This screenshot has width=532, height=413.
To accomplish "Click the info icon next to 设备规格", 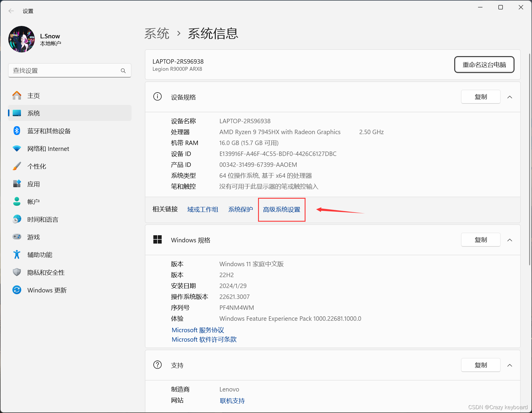I will coord(157,97).
